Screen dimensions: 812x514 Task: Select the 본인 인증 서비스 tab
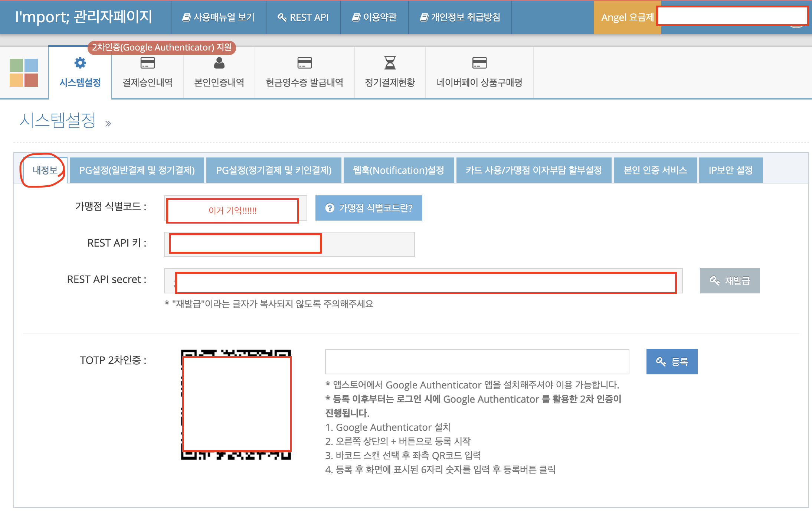tap(655, 170)
